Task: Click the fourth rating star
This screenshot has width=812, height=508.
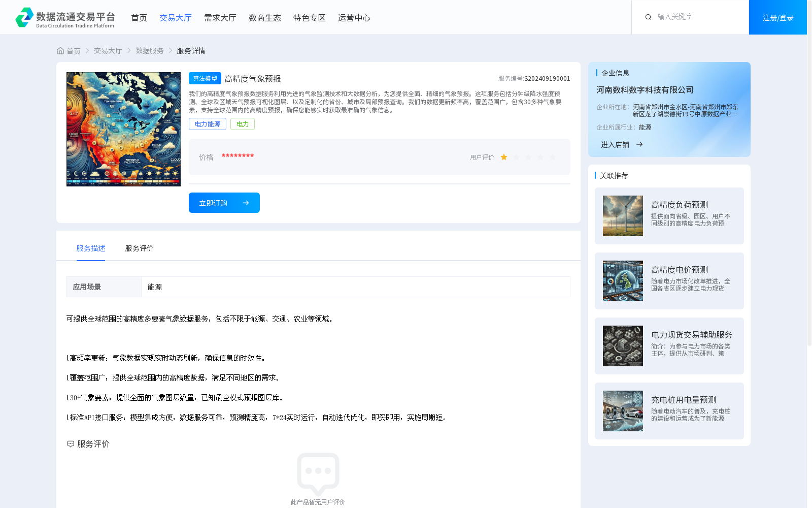Action: click(x=540, y=157)
